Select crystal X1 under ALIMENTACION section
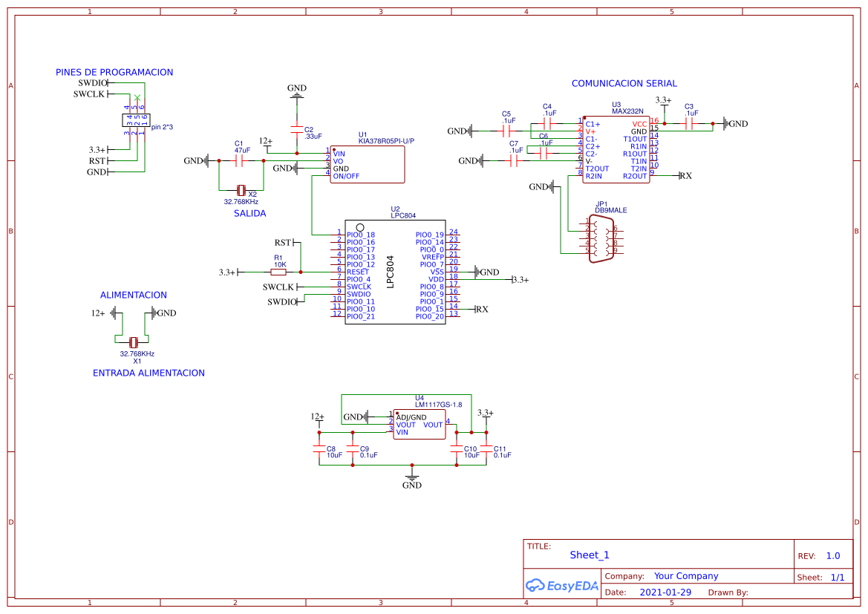The image size is (868, 614). 134,343
